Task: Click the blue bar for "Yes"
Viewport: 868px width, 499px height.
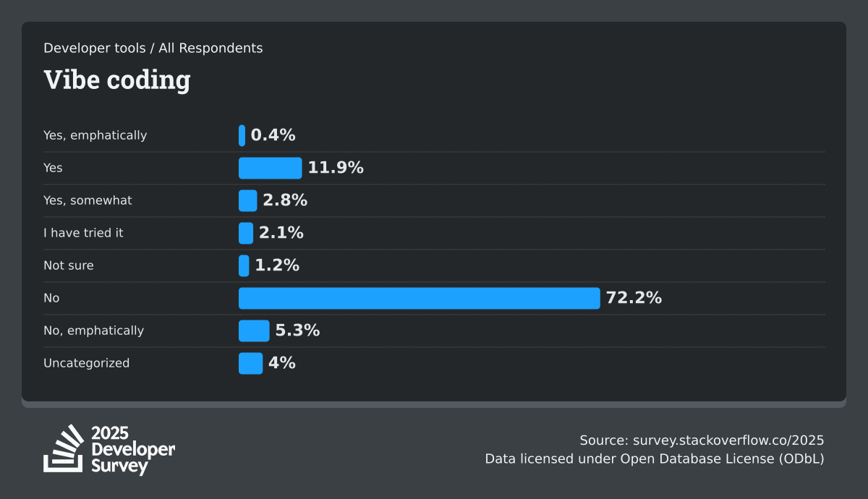Action: pyautogui.click(x=270, y=168)
